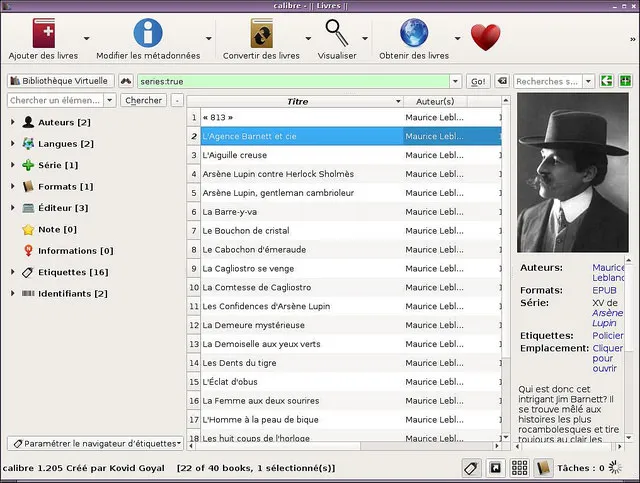Screen dimensions: 640x483
Task: Open the search history dropdown arrow
Action: [456, 81]
